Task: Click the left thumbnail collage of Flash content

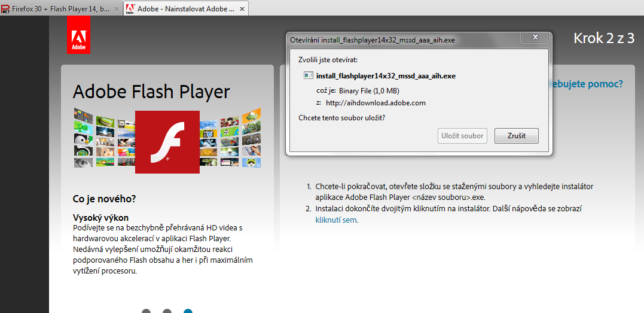Action: click(x=104, y=138)
